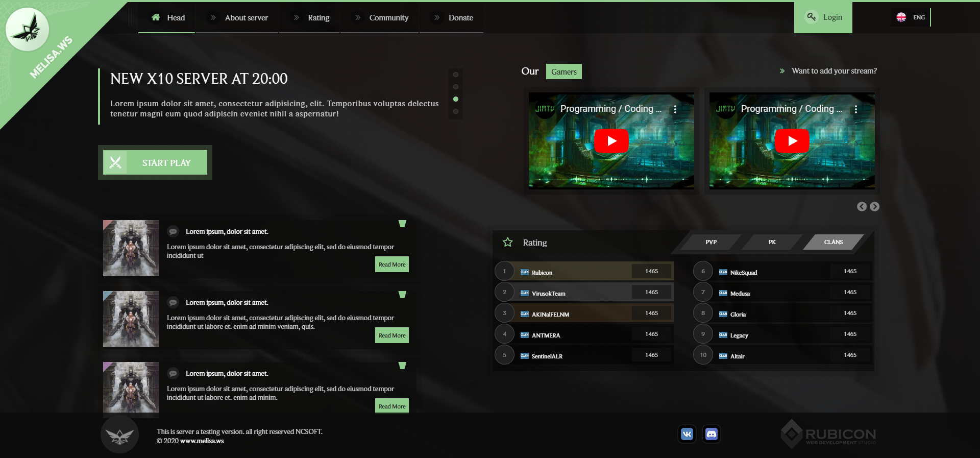The image size is (980, 458).
Task: Collapse the first news item arrow
Action: tap(402, 224)
